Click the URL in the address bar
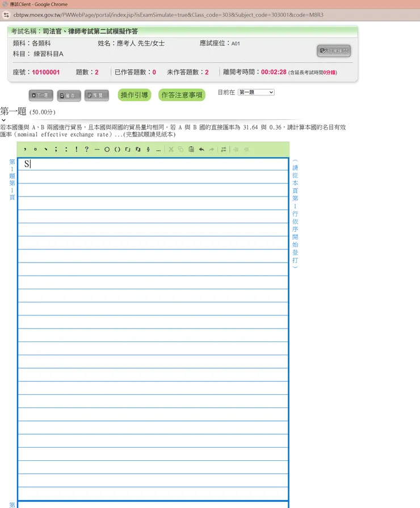 coord(168,15)
